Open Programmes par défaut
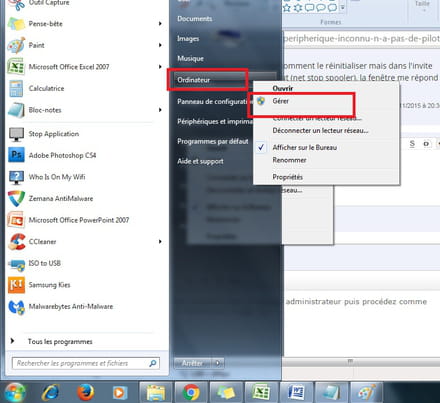This screenshot has height=403, width=440. [x=213, y=141]
